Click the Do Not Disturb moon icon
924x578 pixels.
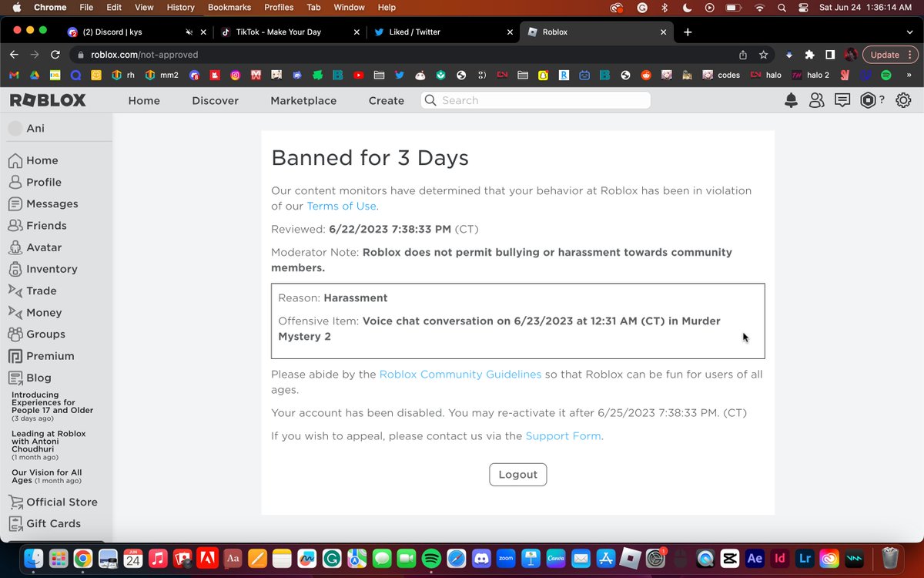tap(686, 8)
